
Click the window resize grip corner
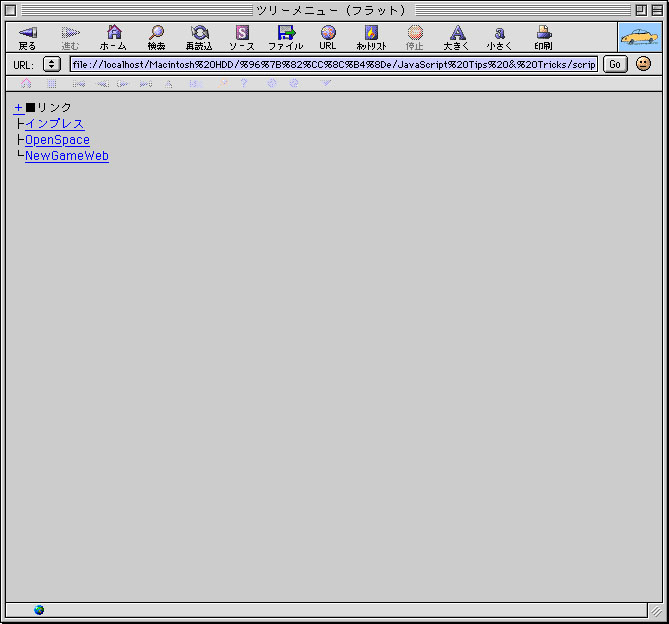click(x=656, y=611)
